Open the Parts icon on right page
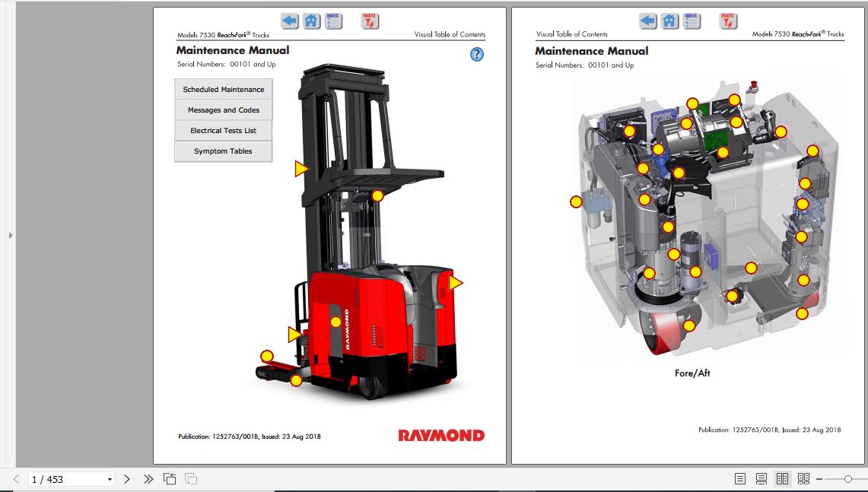This screenshot has width=868, height=492. [x=728, y=21]
